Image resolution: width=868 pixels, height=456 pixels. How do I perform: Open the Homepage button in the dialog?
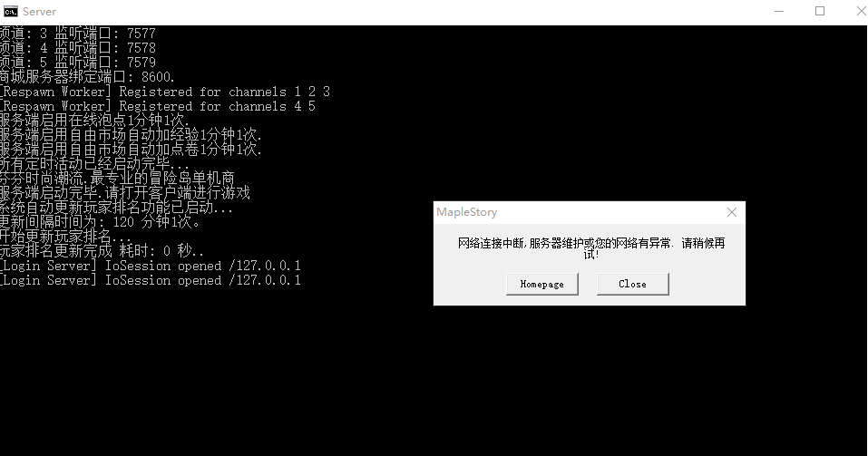tap(542, 284)
